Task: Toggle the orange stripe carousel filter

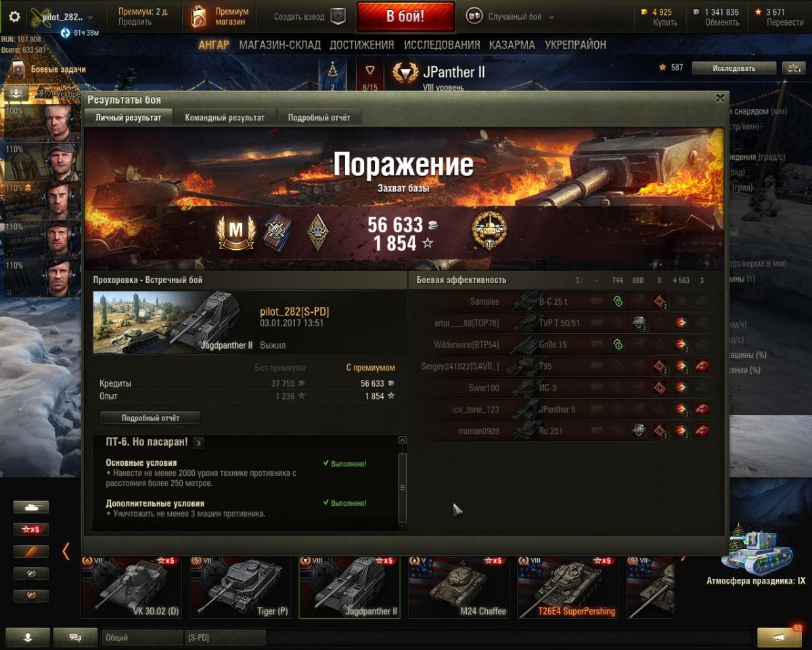Action: [x=31, y=551]
